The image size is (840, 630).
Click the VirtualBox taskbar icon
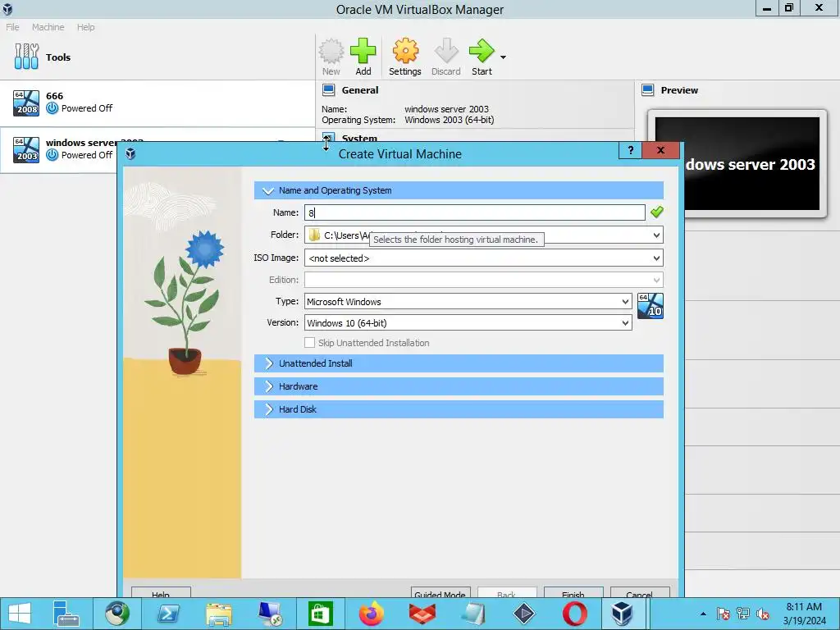tap(622, 614)
